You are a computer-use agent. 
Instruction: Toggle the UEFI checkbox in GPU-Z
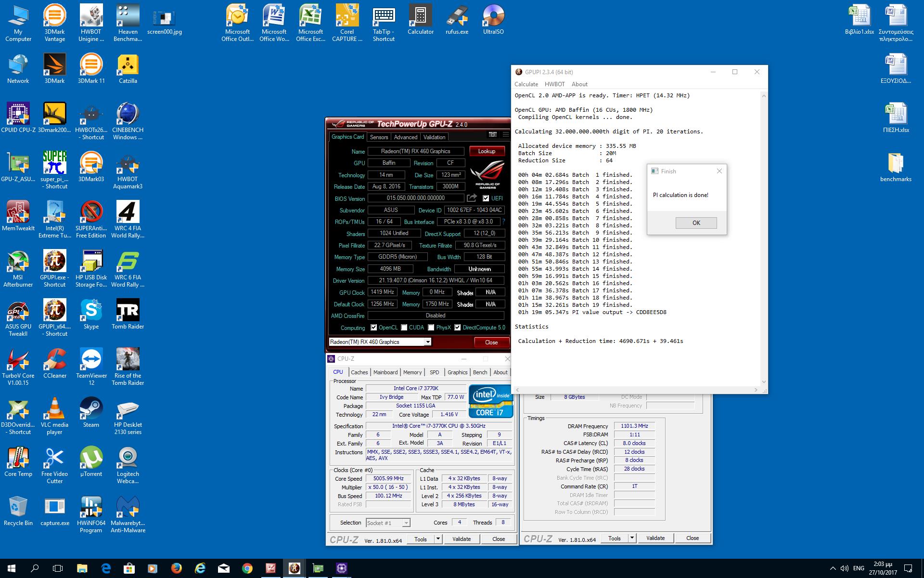click(x=486, y=198)
